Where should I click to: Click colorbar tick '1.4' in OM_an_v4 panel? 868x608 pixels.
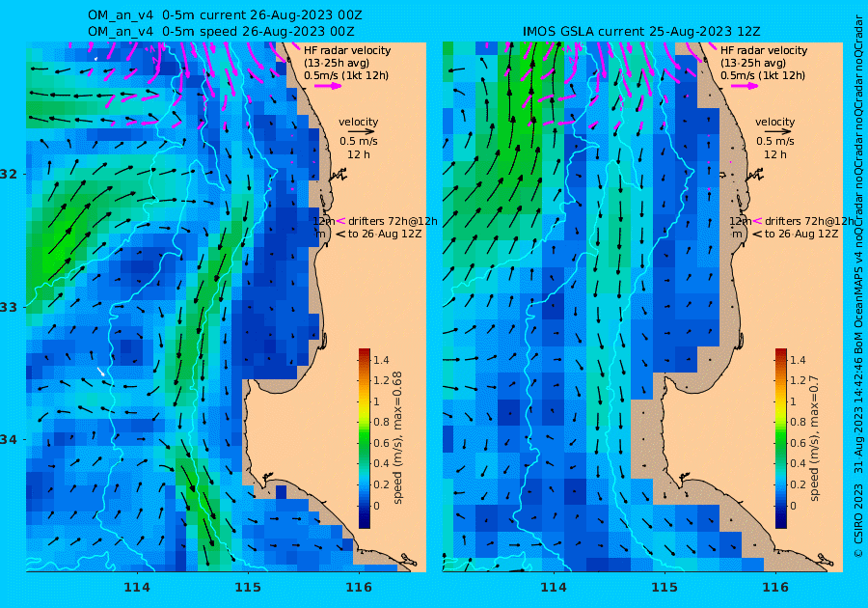click(381, 361)
